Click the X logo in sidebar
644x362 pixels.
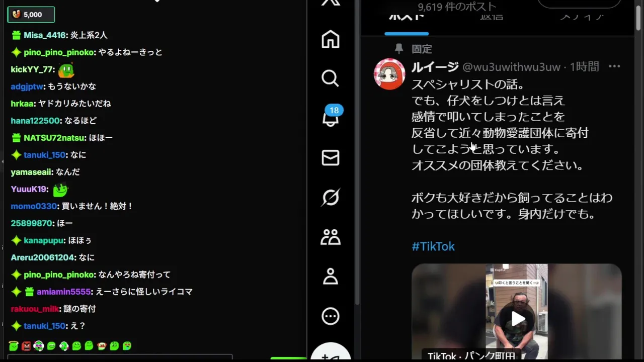pyautogui.click(x=331, y=3)
